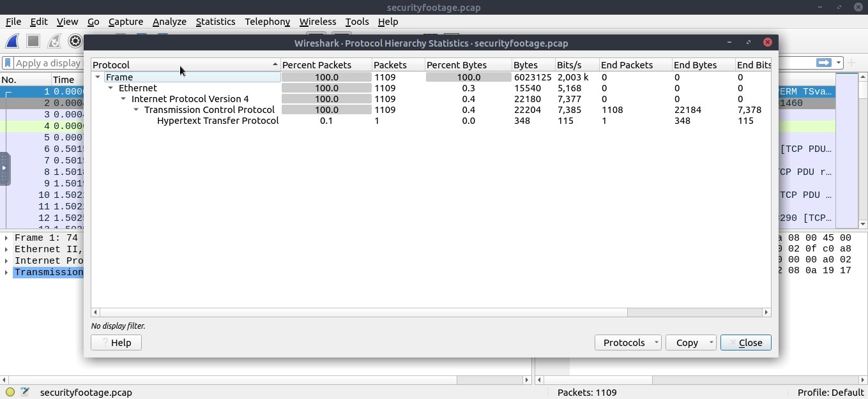Open the Protocols dropdown button

[627, 343]
